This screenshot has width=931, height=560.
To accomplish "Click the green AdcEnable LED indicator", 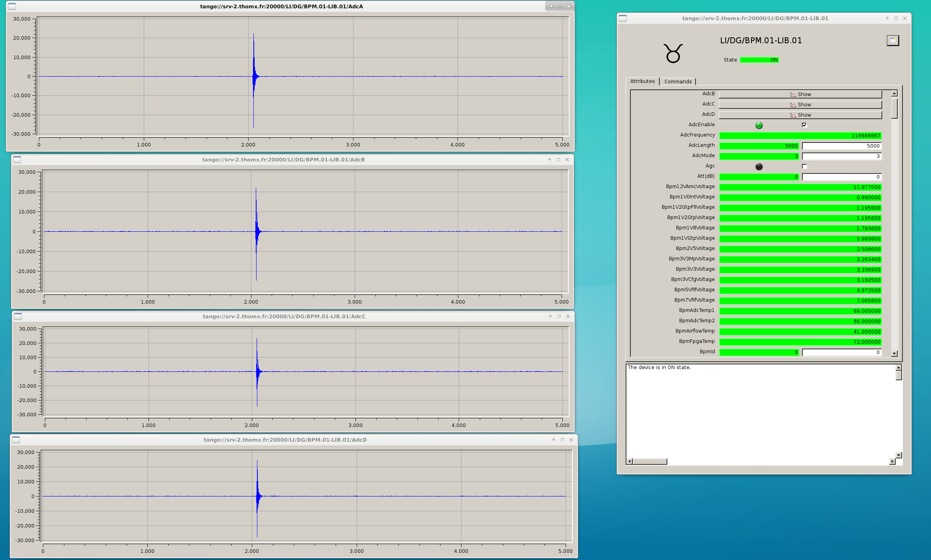I will [759, 125].
